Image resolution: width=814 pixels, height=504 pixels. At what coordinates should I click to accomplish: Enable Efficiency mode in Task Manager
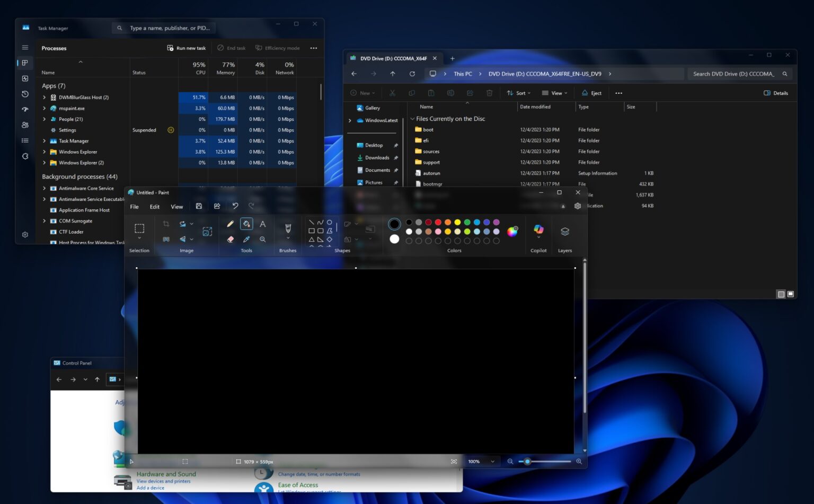coord(278,48)
